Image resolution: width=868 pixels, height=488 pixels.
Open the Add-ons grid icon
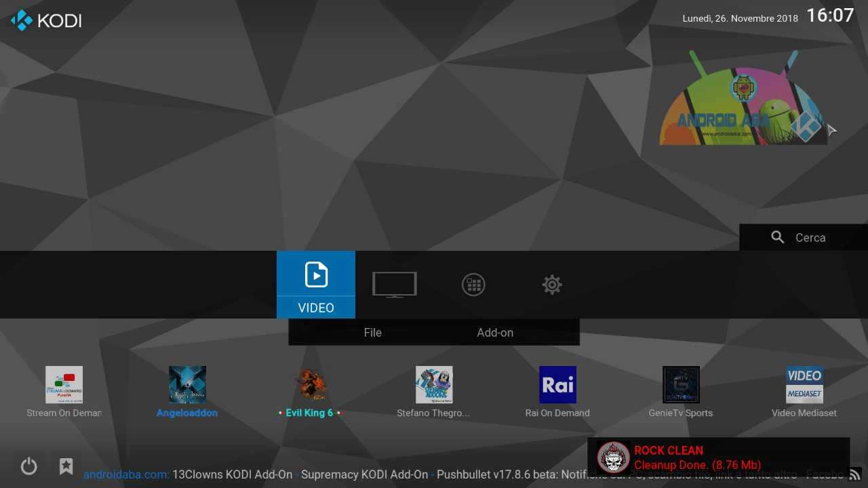pyautogui.click(x=473, y=285)
